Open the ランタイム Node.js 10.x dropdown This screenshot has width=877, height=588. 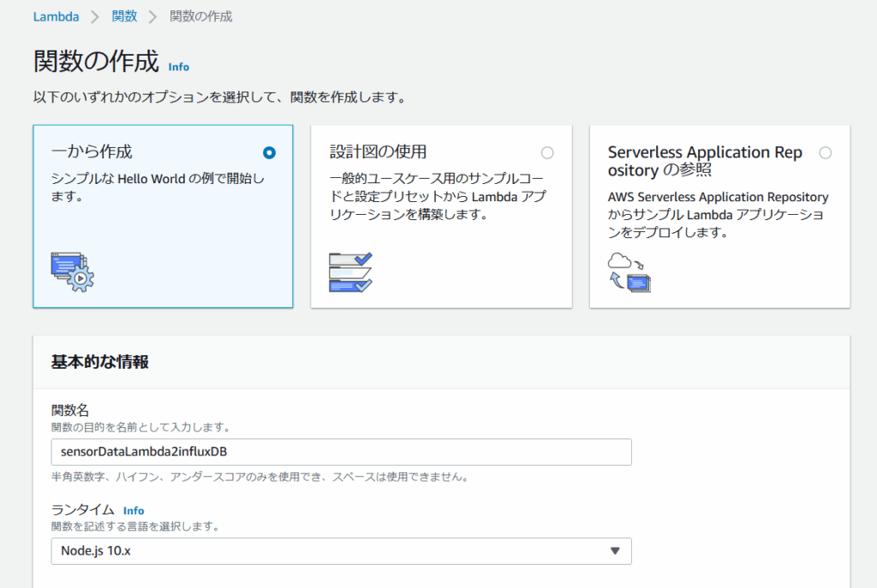[341, 551]
